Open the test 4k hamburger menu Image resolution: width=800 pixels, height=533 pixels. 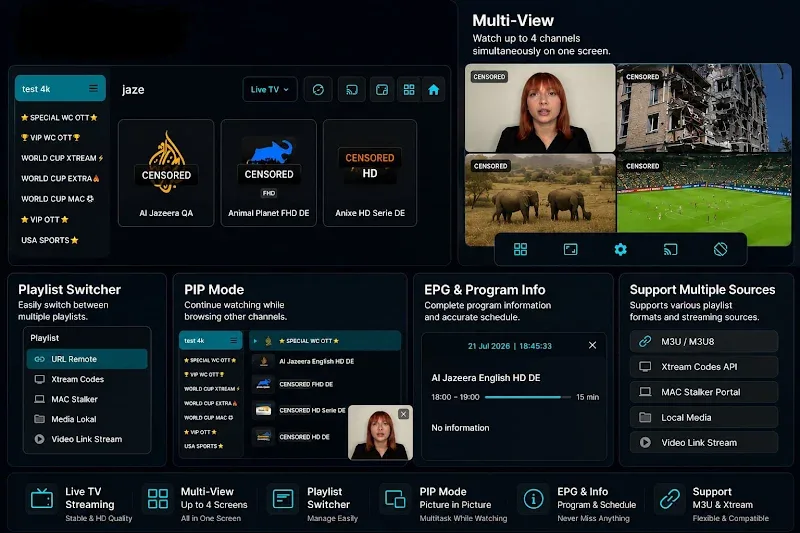point(93,88)
